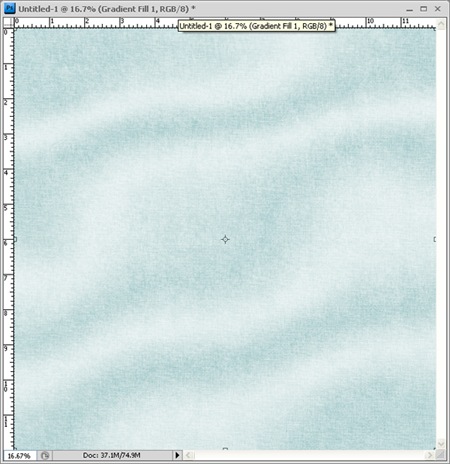Open the status bar options arrow menu
450x464 pixels.
point(177,455)
